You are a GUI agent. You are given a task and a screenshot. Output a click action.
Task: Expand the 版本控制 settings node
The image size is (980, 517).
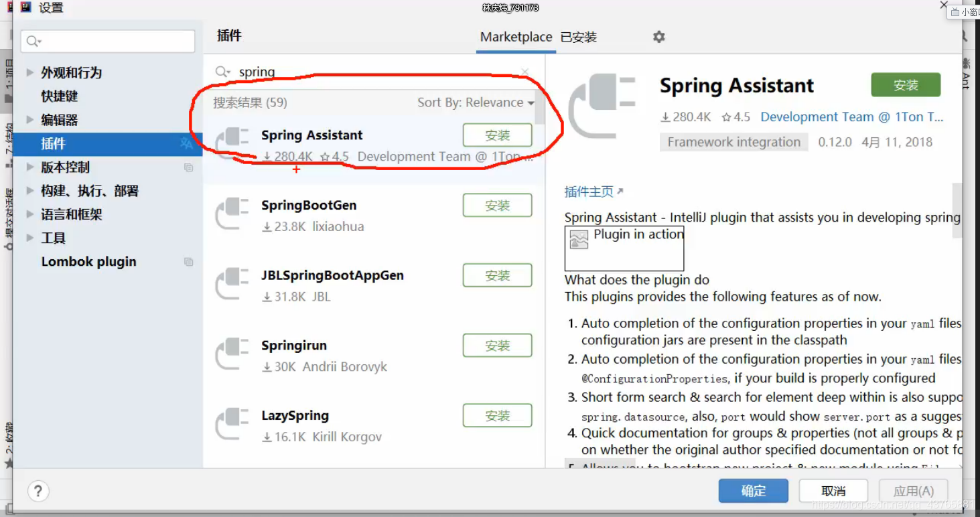click(29, 167)
